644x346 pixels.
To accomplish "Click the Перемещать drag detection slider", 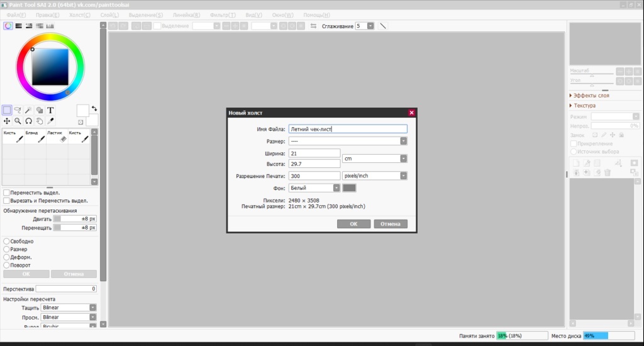I will click(75, 228).
